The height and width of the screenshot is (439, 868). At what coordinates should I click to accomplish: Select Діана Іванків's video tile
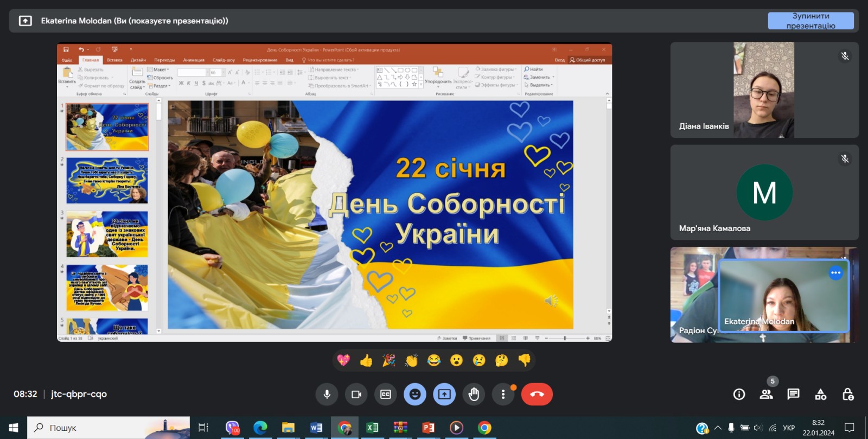click(x=764, y=90)
